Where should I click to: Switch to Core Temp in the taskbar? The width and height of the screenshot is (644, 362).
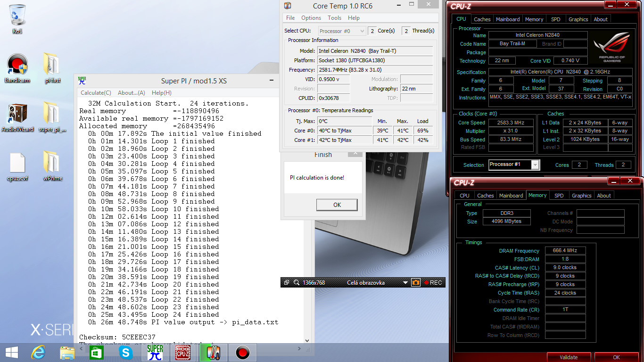[x=213, y=352]
